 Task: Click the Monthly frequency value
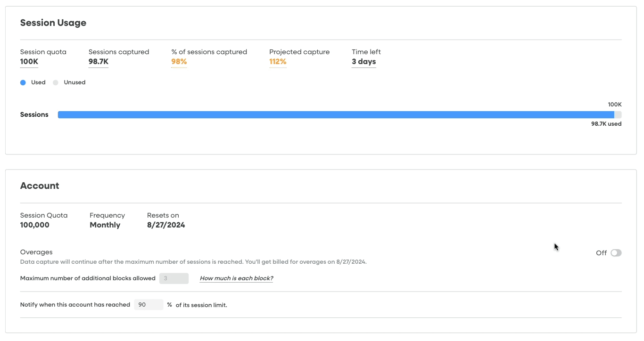point(105,225)
